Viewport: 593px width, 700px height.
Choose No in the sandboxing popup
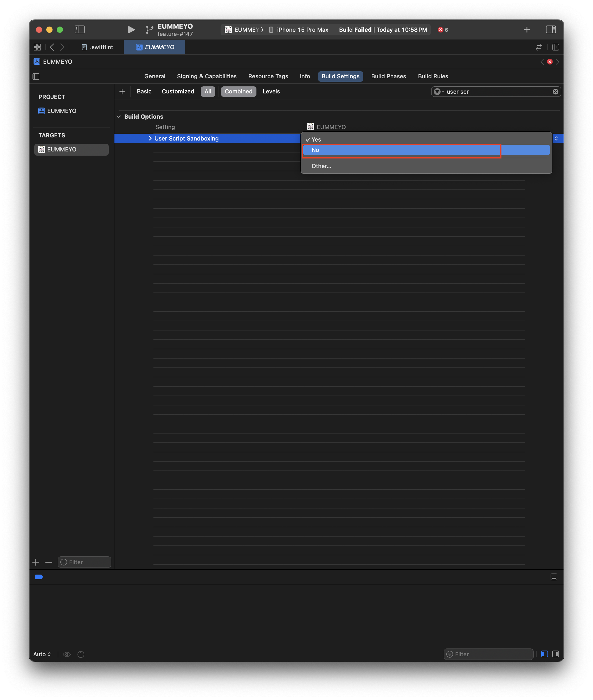coord(426,150)
